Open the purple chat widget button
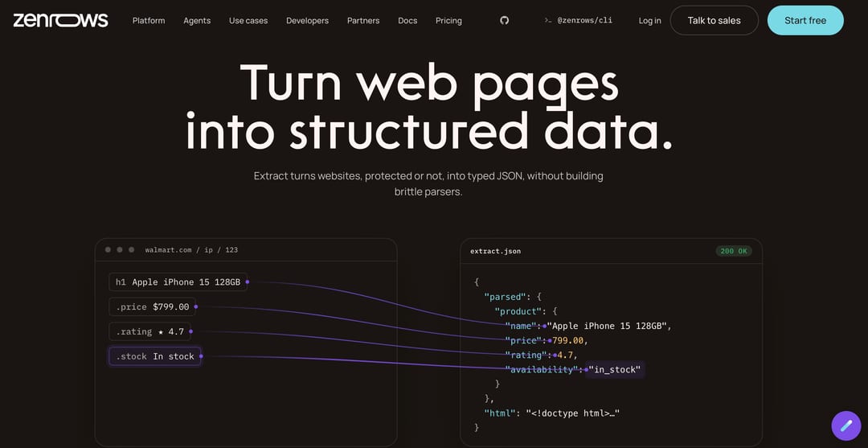Screen dimensions: 868x448 point(845,425)
